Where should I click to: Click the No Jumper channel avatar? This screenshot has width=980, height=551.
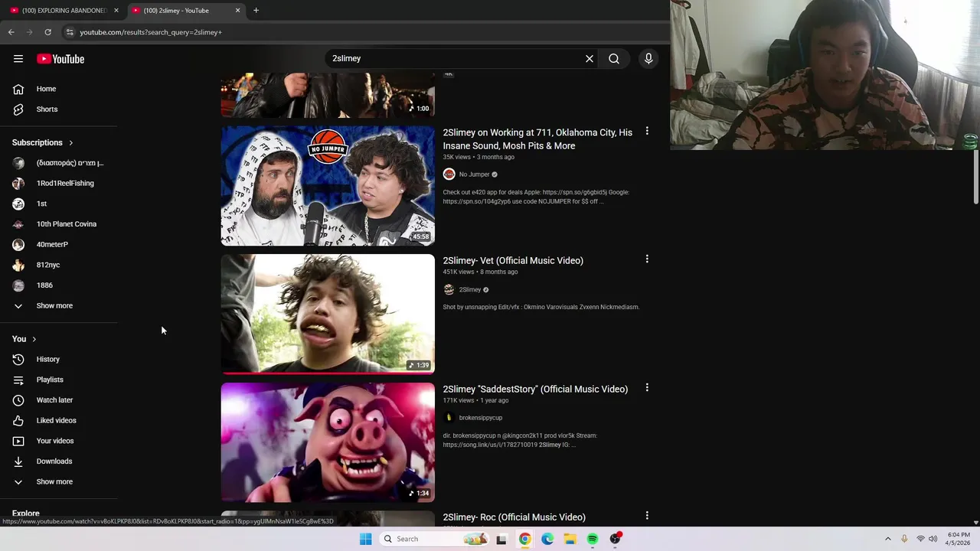(x=449, y=174)
